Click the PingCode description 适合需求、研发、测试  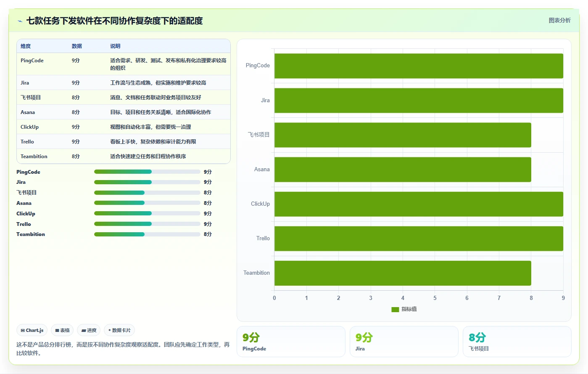[168, 64]
